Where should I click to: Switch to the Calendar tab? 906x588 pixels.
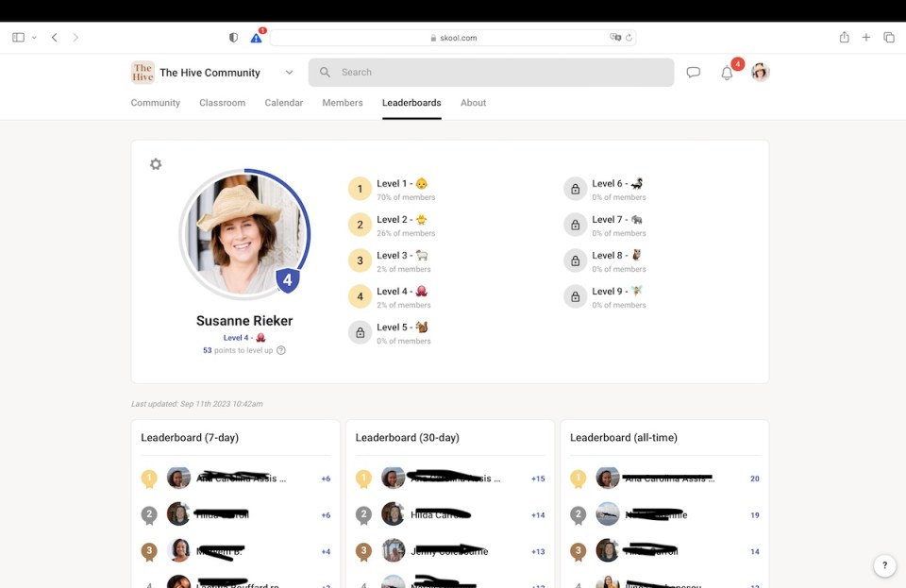tap(284, 102)
